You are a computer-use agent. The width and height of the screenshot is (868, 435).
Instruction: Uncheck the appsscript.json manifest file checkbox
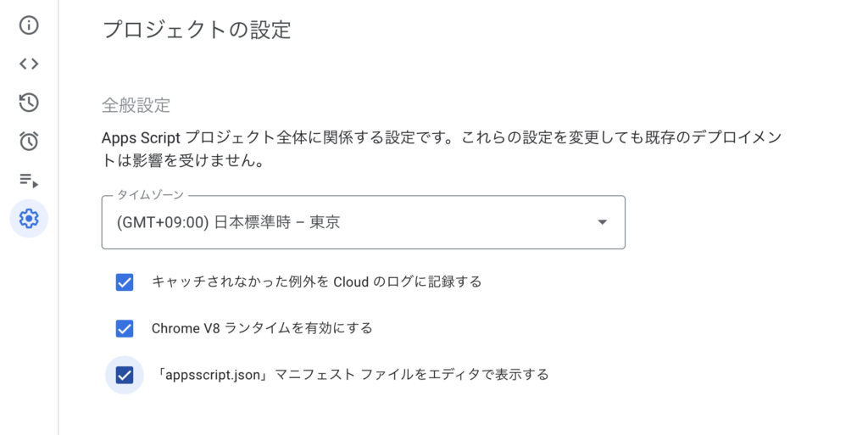pos(125,374)
